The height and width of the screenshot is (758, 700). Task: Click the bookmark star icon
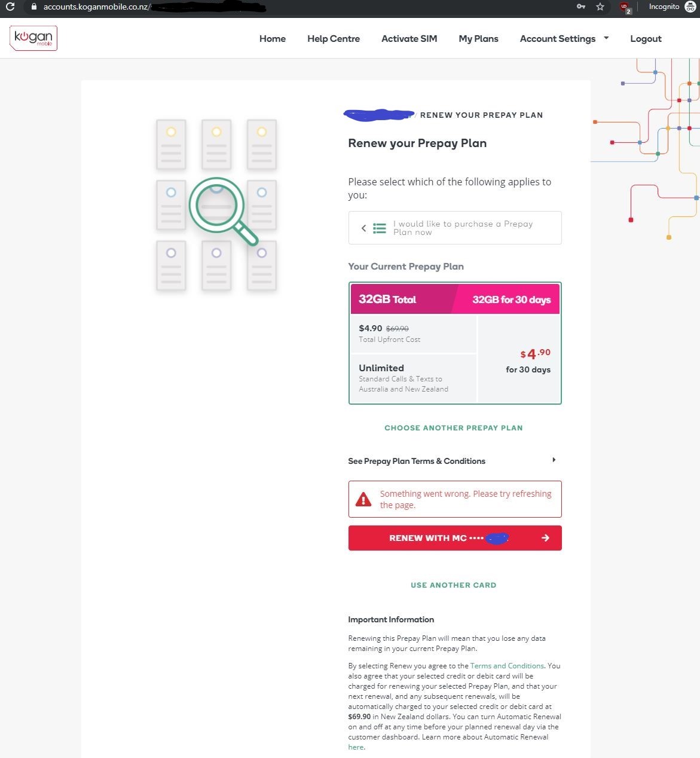click(x=599, y=7)
